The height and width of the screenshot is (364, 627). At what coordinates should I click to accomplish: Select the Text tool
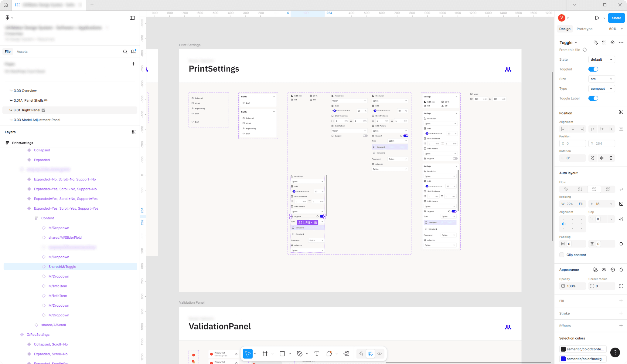click(317, 354)
